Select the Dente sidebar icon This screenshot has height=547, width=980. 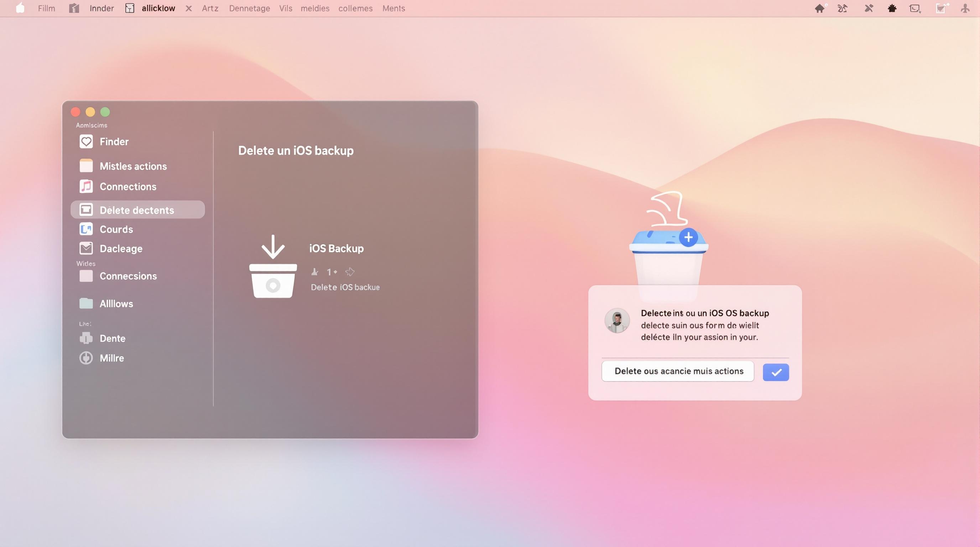(86, 338)
